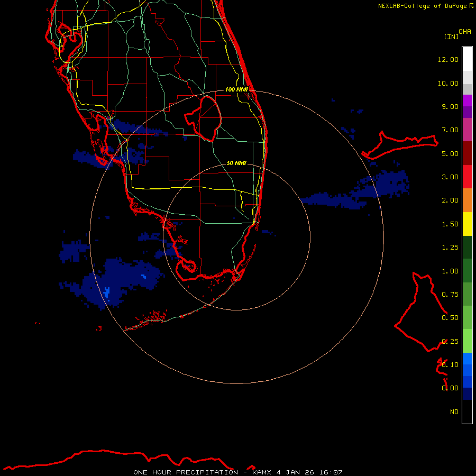This screenshot has height=476, width=476.
Task: Click the 0.75 legend value
Action: pyautogui.click(x=450, y=295)
